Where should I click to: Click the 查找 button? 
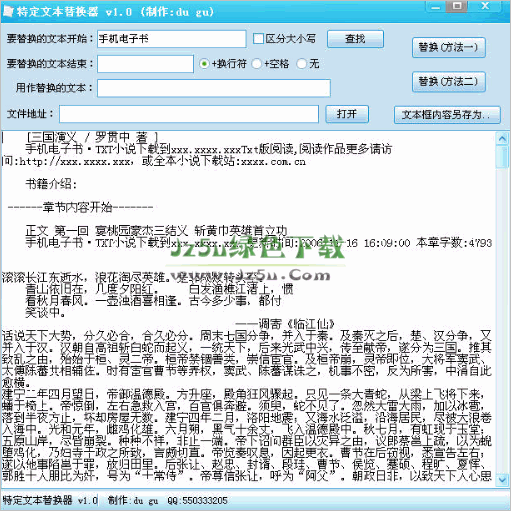tap(355, 39)
